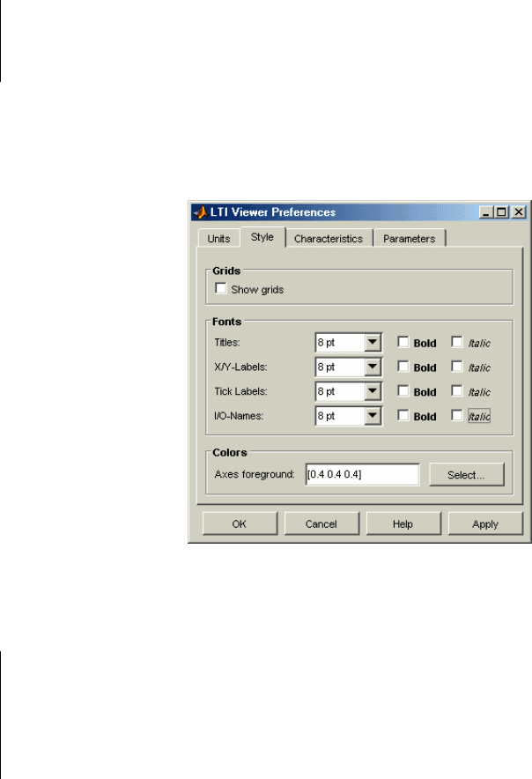The width and height of the screenshot is (532, 779).
Task: Enable Bold for I/O-Names
Action: [x=403, y=415]
